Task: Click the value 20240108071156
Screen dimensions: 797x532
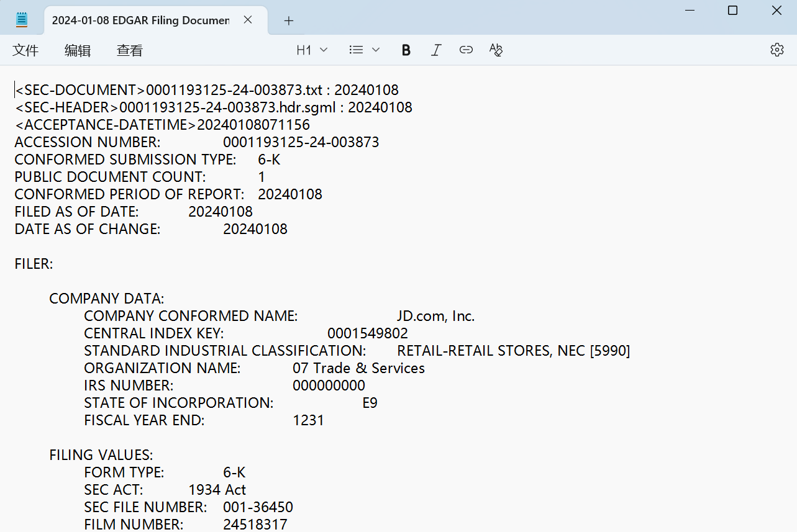Action: click(253, 125)
